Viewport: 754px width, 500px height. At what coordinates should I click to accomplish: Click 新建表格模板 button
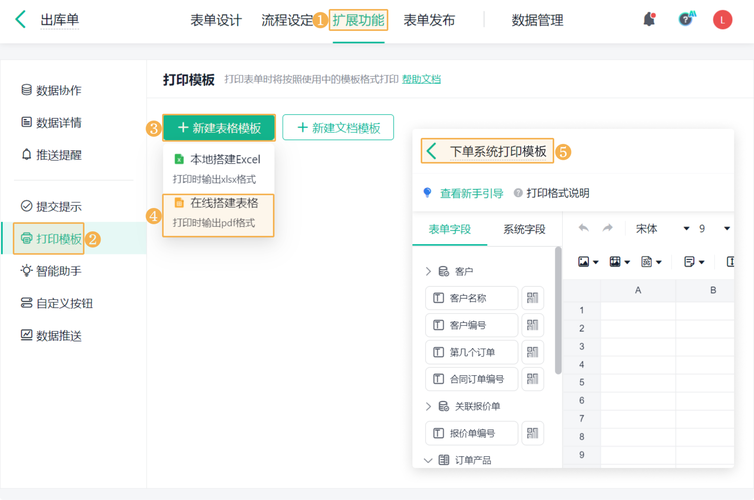click(219, 127)
